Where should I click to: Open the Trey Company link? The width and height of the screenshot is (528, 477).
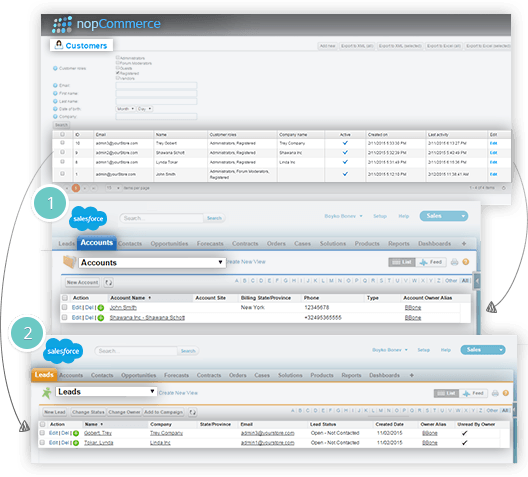pyautogui.click(x=166, y=433)
